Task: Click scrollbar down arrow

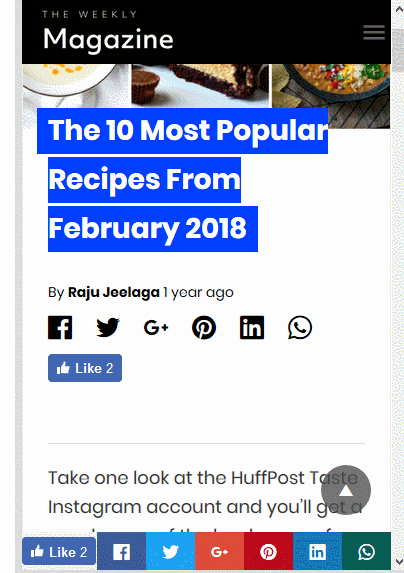Action: [x=399, y=562]
